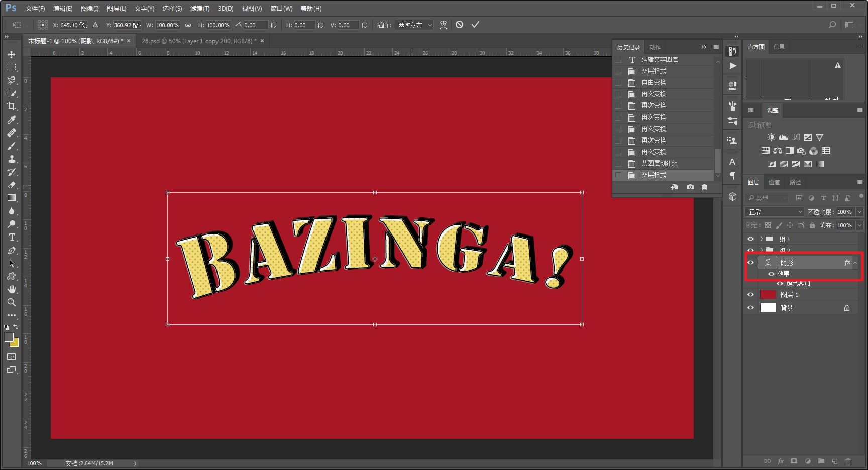This screenshot has height=470, width=868.
Task: Open the 滤镜(T) menu
Action: [200, 9]
